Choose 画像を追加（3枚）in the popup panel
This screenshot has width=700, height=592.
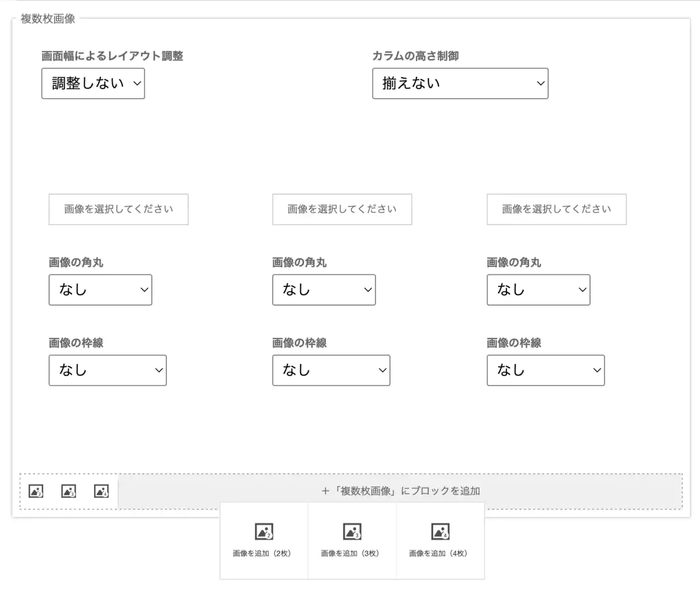[x=352, y=540]
